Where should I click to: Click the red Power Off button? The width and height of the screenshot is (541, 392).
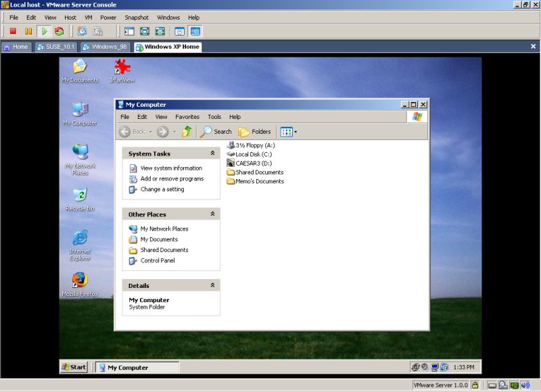[x=12, y=31]
